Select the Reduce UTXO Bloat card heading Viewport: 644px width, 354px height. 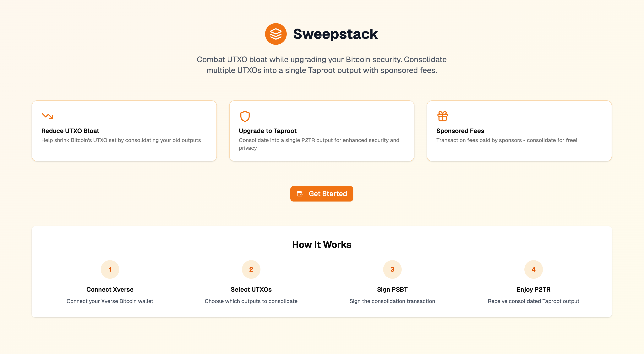click(70, 131)
